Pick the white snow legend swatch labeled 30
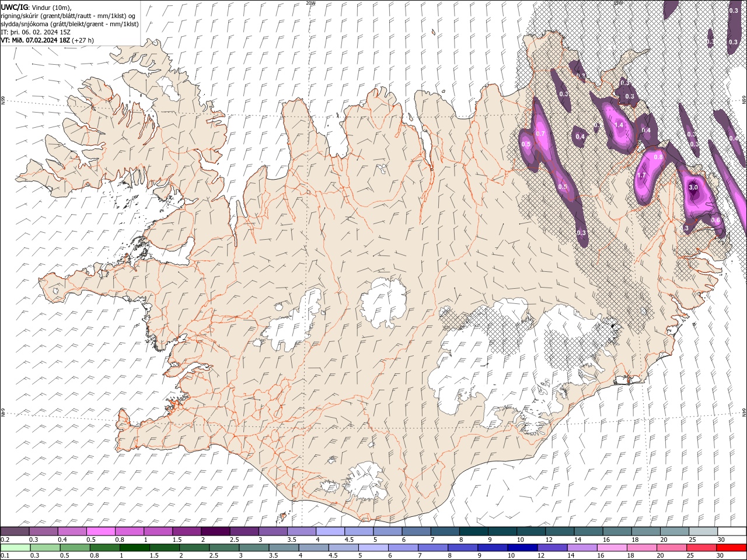Screen dimensions: 747x560 pos(732,531)
